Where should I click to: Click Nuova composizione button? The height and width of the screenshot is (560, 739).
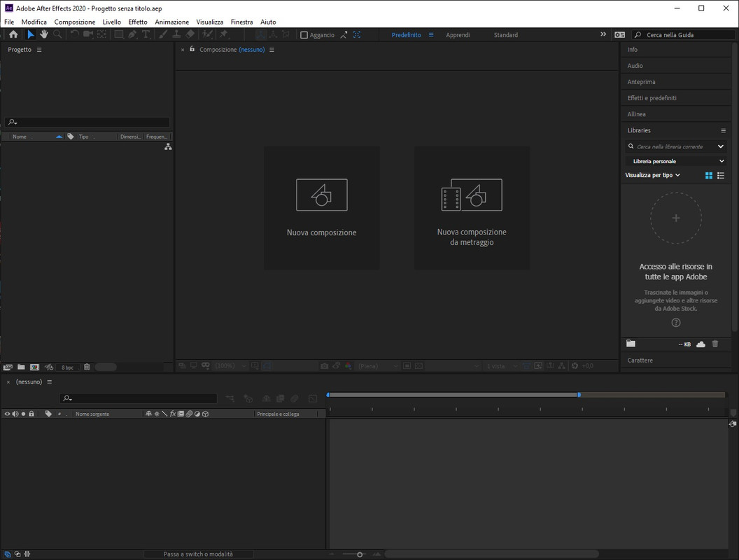tap(321, 208)
